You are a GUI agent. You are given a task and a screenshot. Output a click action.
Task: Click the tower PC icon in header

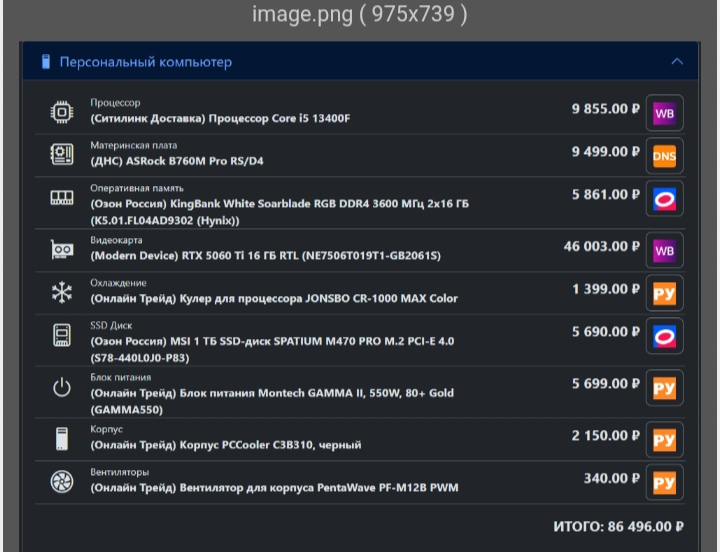(x=45, y=62)
